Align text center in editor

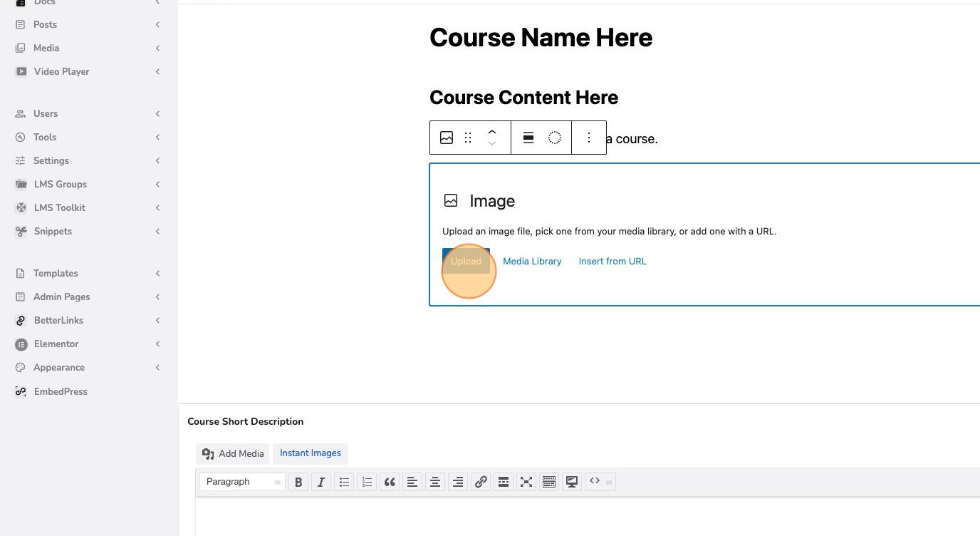pos(435,483)
